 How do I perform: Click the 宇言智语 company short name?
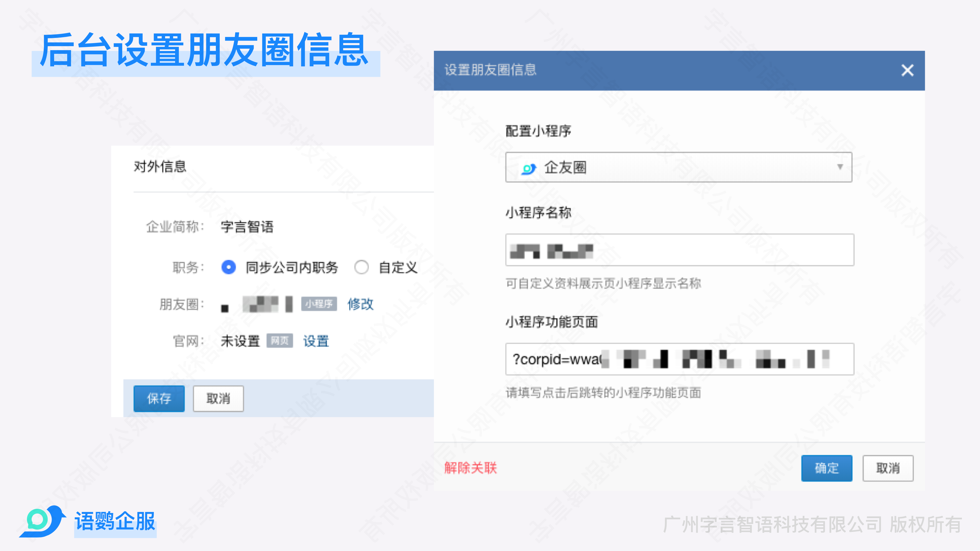pos(247,227)
